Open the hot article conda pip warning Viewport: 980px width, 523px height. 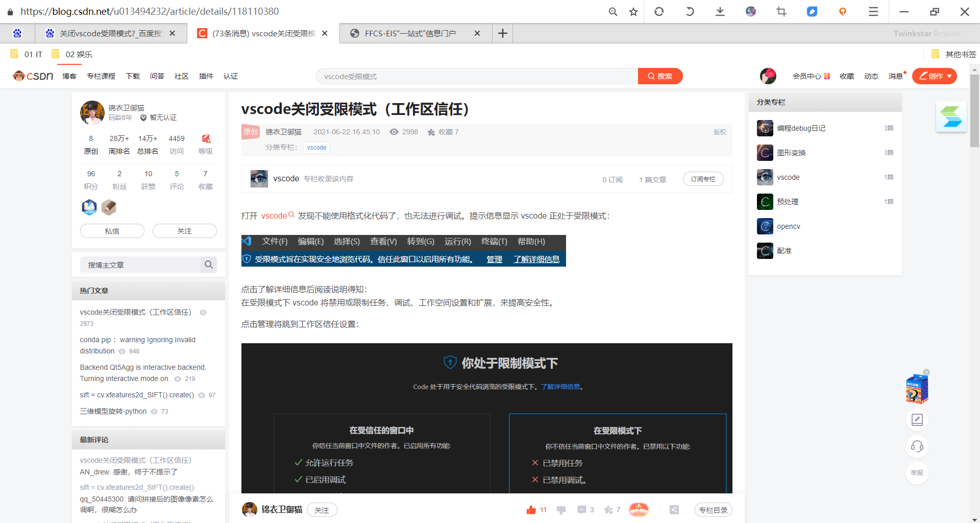[137, 345]
